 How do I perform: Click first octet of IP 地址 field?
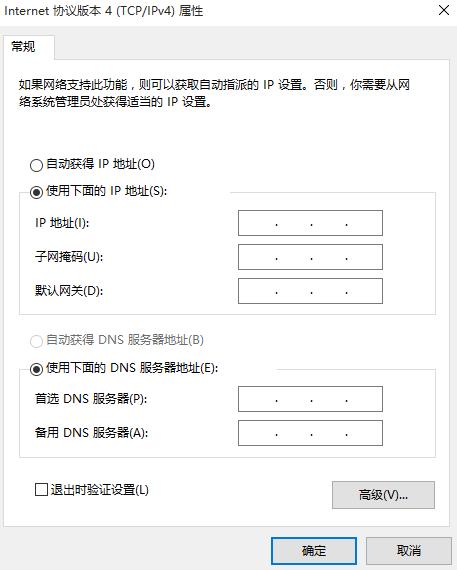pos(258,223)
